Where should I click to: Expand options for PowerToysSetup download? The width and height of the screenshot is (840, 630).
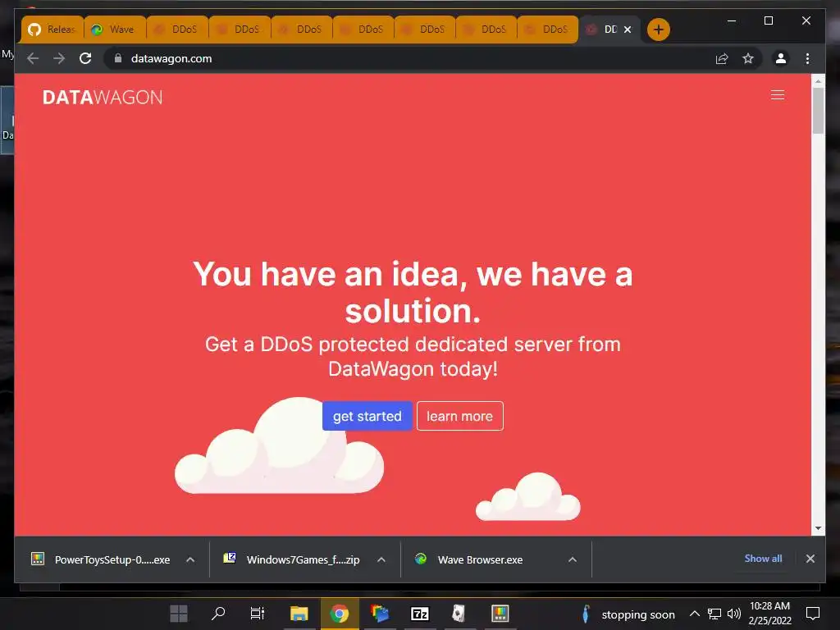190,559
